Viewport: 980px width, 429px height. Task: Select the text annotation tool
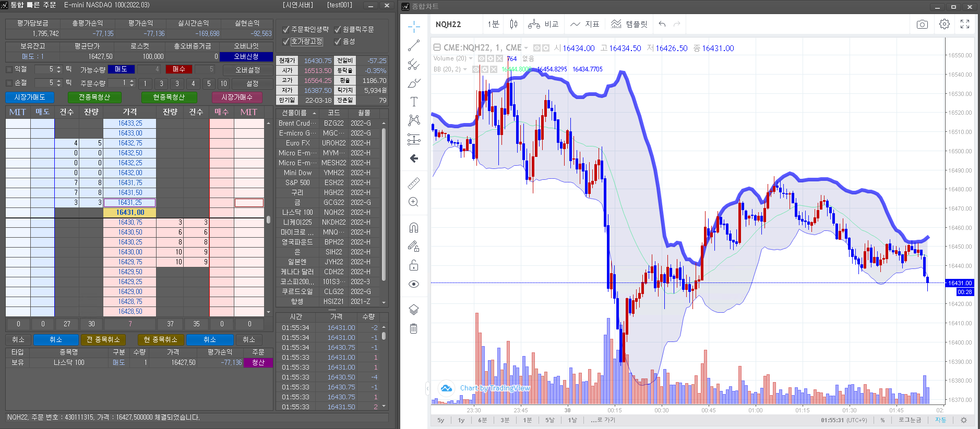pos(414,102)
